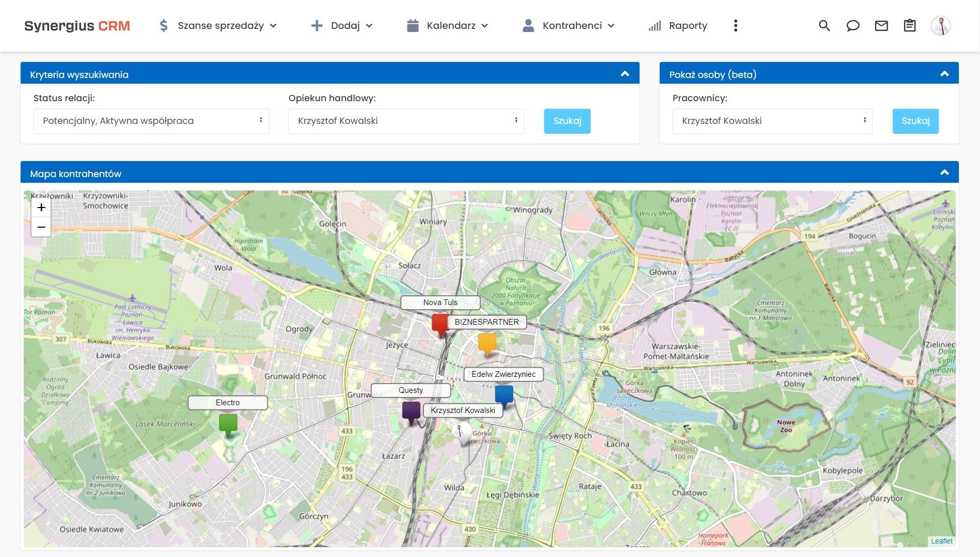Open the global search icon

click(x=824, y=25)
